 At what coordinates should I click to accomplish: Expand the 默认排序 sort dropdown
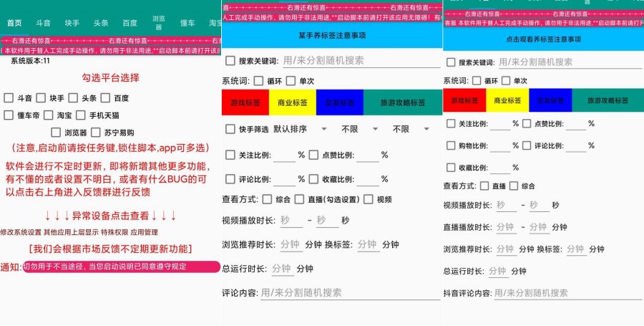coord(300,129)
